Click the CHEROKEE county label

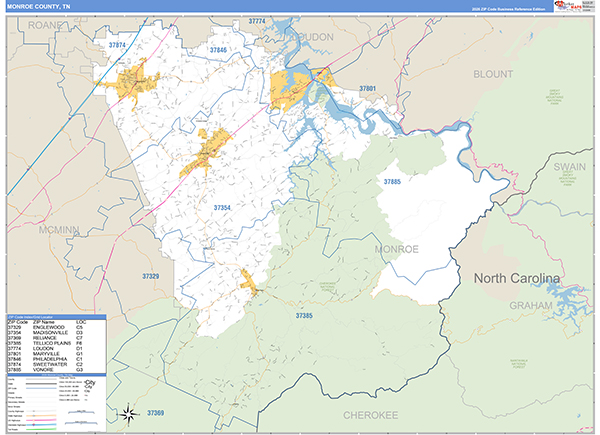(x=370, y=415)
